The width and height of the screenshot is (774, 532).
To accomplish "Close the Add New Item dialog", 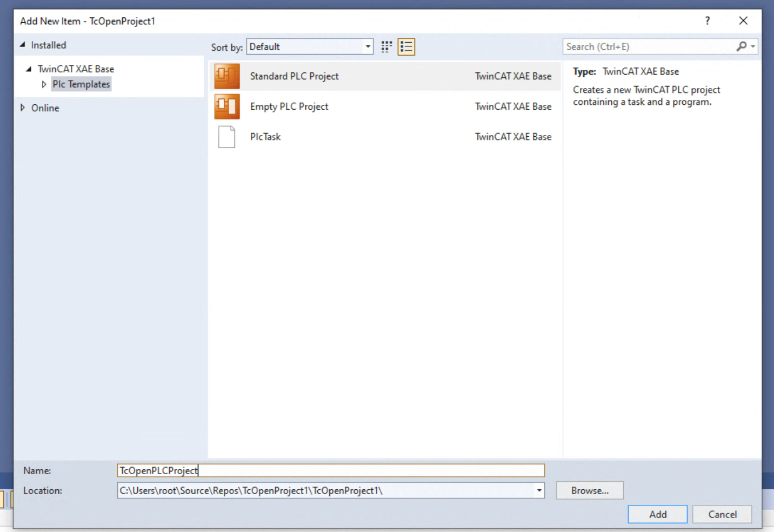I will coord(743,21).
